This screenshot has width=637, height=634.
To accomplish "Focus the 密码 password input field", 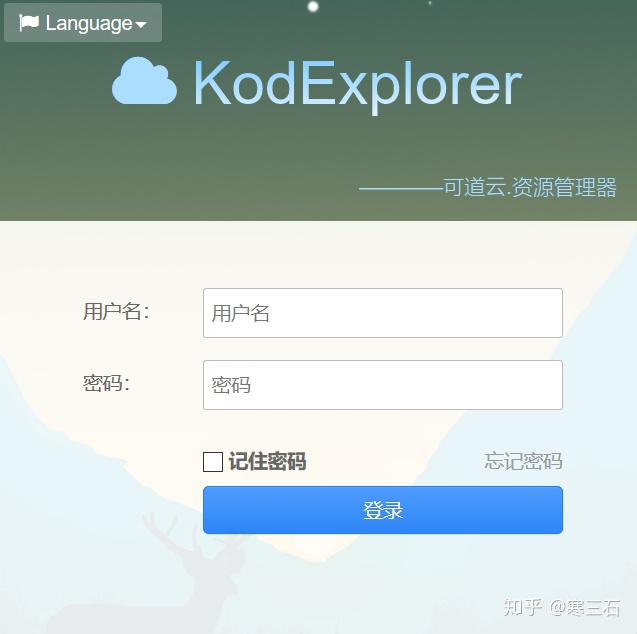I will point(383,385).
